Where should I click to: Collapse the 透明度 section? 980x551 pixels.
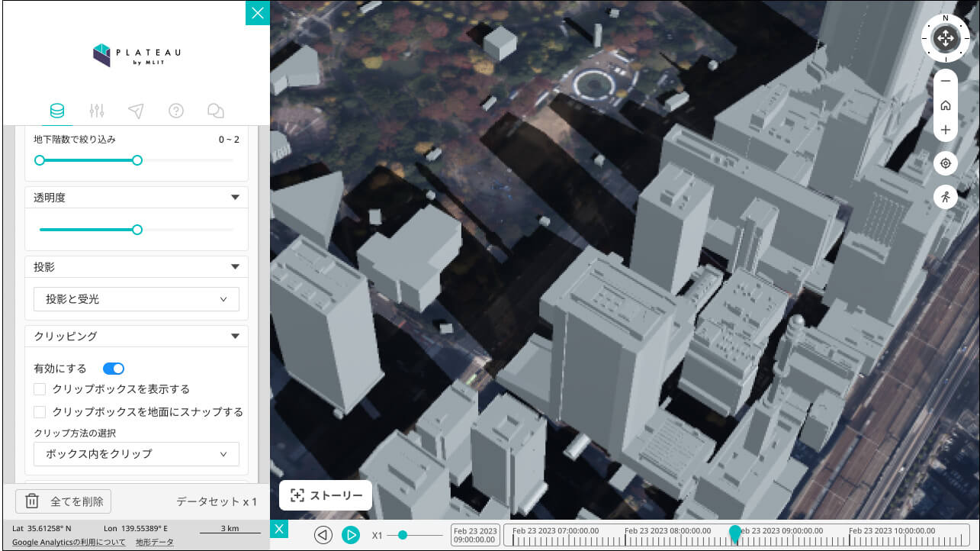pos(235,198)
